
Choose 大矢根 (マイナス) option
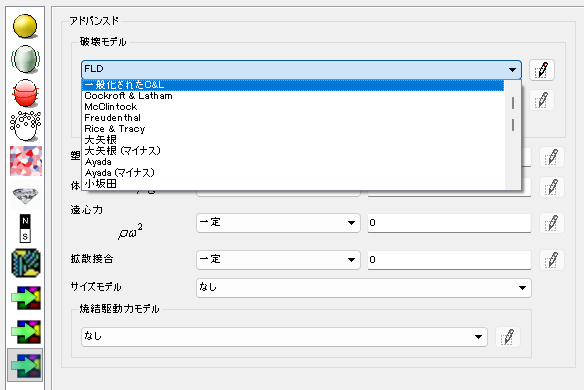click(293, 151)
